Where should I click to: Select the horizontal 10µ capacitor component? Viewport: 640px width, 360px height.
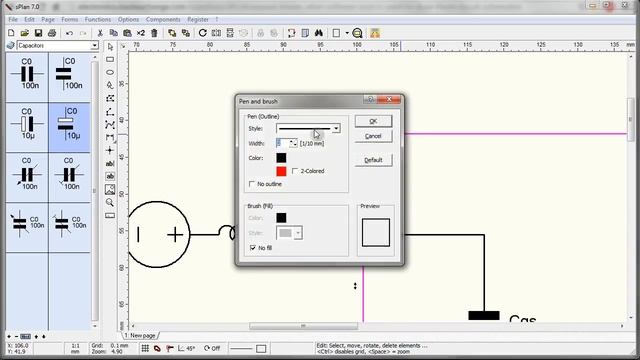(27, 127)
